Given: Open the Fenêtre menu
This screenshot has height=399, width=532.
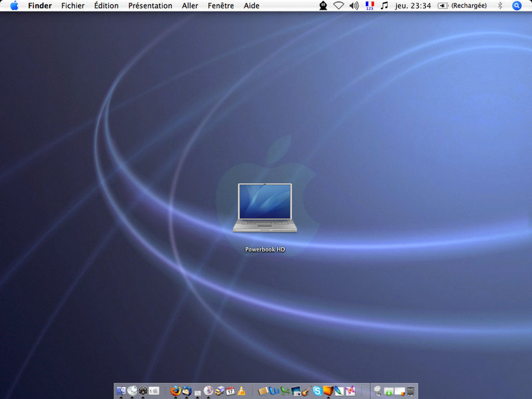Looking at the screenshot, I should tap(221, 6).
